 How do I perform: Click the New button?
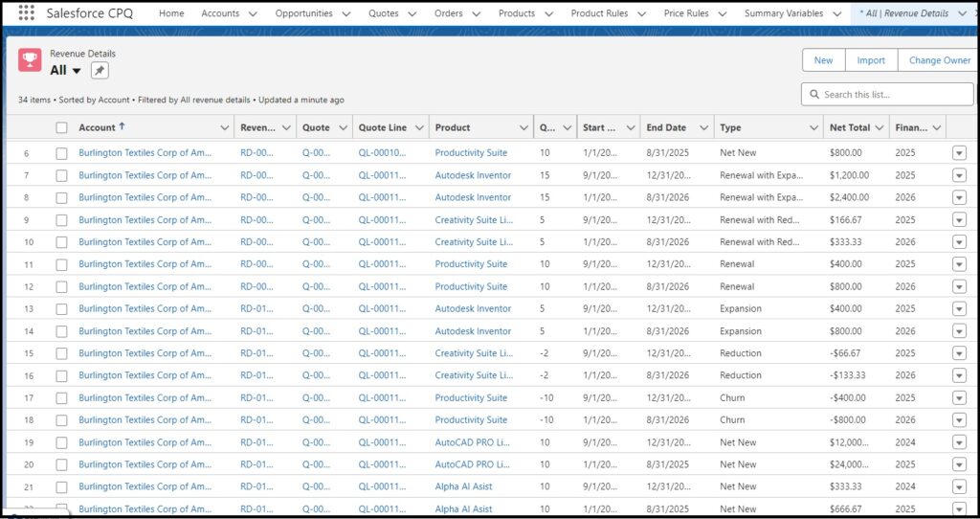click(823, 60)
